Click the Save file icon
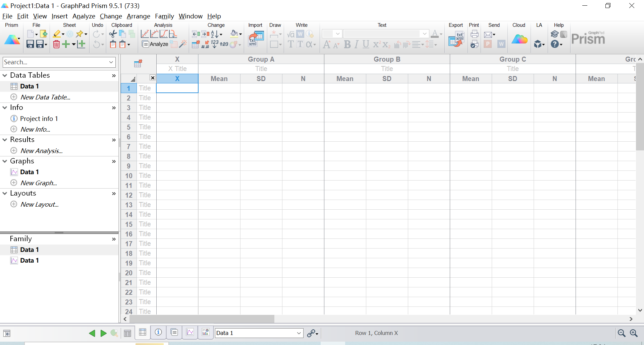This screenshot has width=644, height=345. click(x=30, y=44)
